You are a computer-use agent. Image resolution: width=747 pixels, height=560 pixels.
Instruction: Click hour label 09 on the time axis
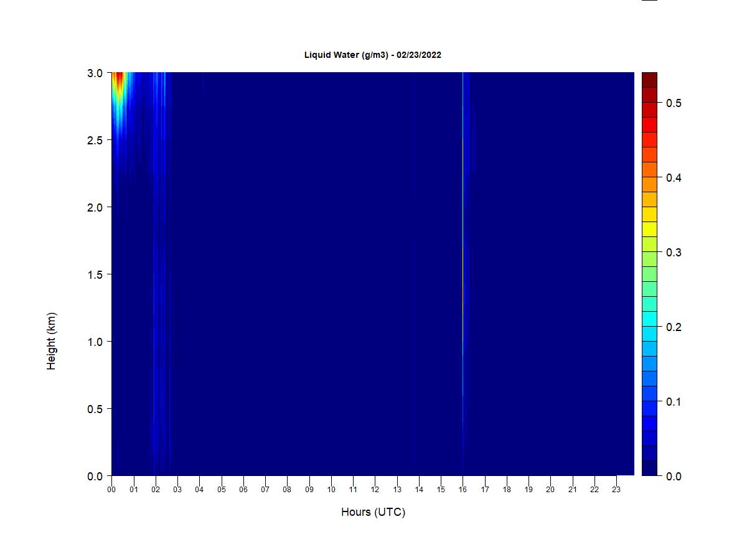click(309, 489)
